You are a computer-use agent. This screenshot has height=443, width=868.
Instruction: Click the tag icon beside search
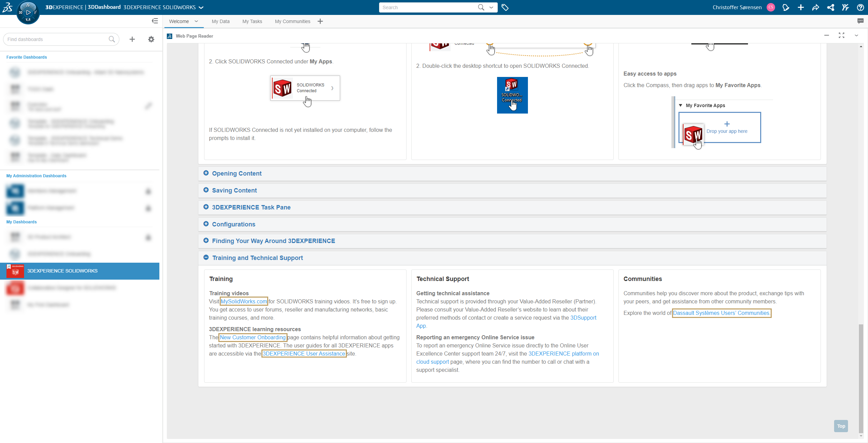click(x=505, y=7)
